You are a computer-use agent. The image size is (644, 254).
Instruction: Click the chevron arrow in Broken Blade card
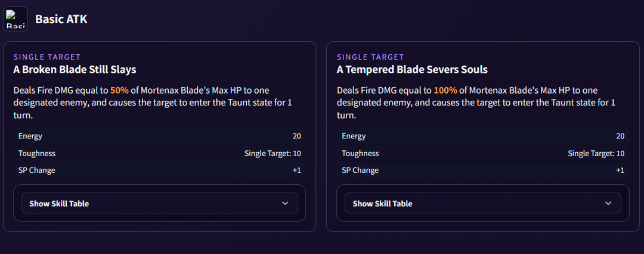click(x=285, y=203)
